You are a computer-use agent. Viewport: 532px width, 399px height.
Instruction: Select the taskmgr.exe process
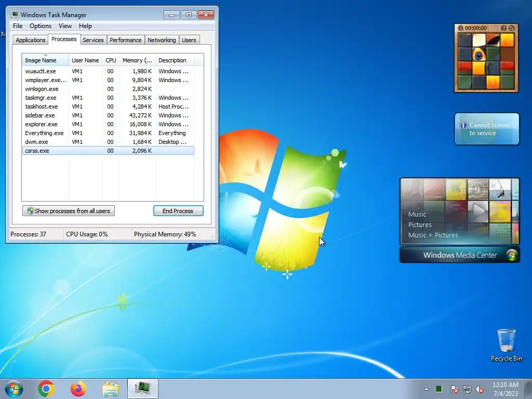[108, 98]
